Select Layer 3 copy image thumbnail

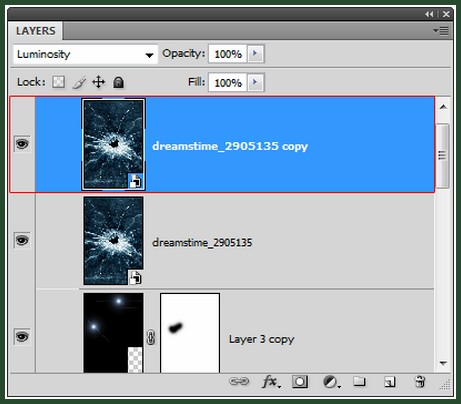tap(113, 333)
